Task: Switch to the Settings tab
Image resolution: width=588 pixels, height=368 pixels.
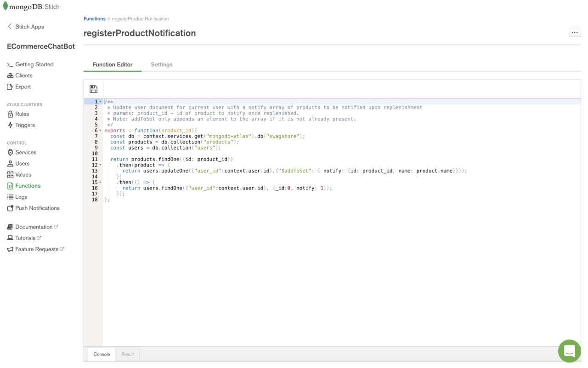Action: tap(161, 64)
